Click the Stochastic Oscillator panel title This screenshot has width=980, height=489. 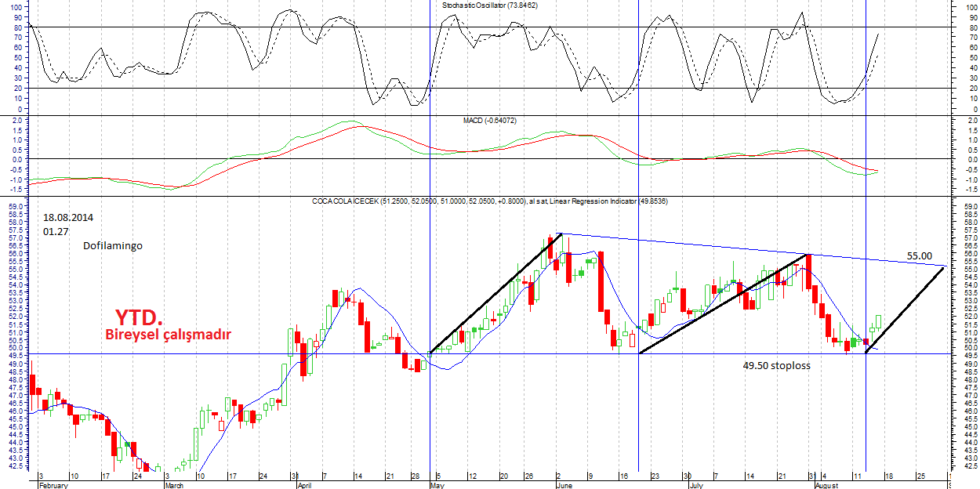pos(489,5)
